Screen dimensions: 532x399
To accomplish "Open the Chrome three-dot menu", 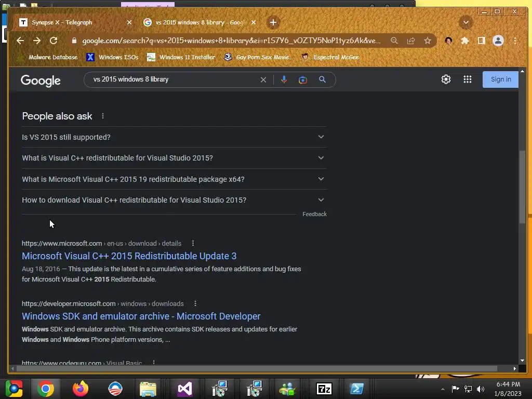I will (x=515, y=41).
